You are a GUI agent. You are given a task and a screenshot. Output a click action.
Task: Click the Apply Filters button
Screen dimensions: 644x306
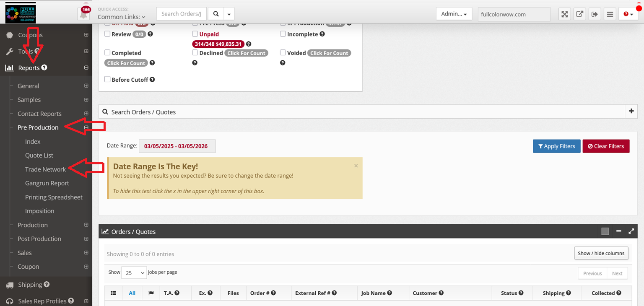(556, 146)
